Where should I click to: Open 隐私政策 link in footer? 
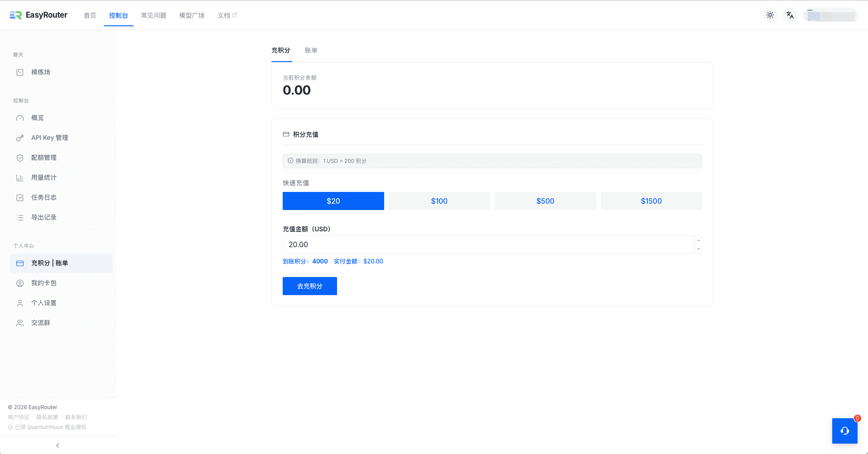pyautogui.click(x=48, y=417)
